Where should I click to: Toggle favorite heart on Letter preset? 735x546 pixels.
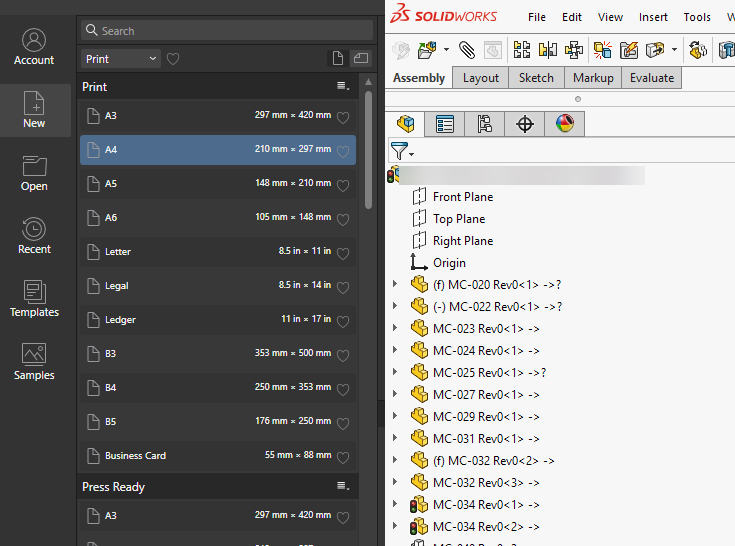[343, 253]
